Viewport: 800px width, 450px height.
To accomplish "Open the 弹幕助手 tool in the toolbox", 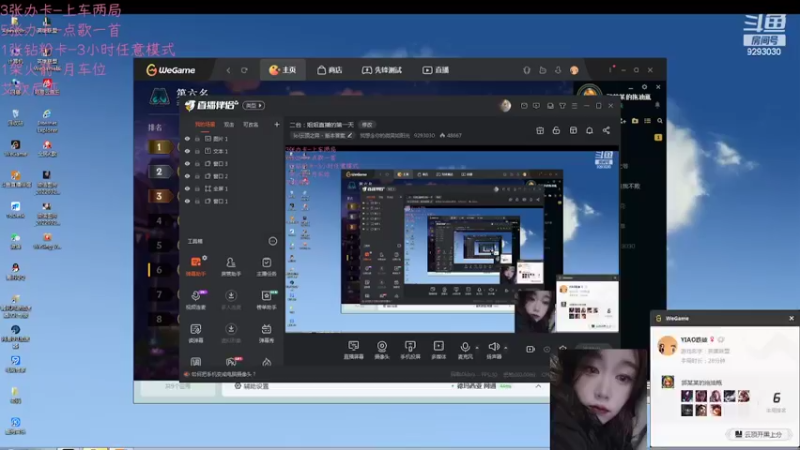I will point(196,266).
